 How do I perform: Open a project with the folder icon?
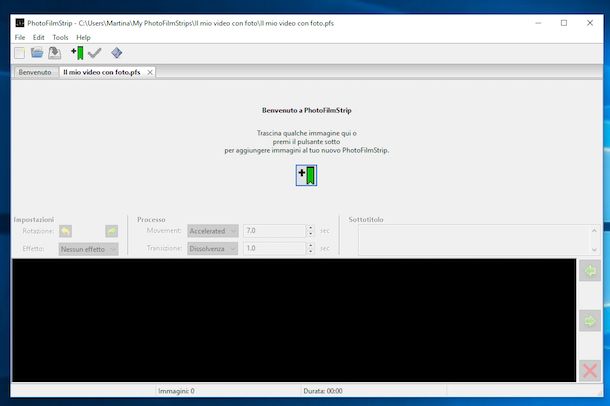pos(37,52)
